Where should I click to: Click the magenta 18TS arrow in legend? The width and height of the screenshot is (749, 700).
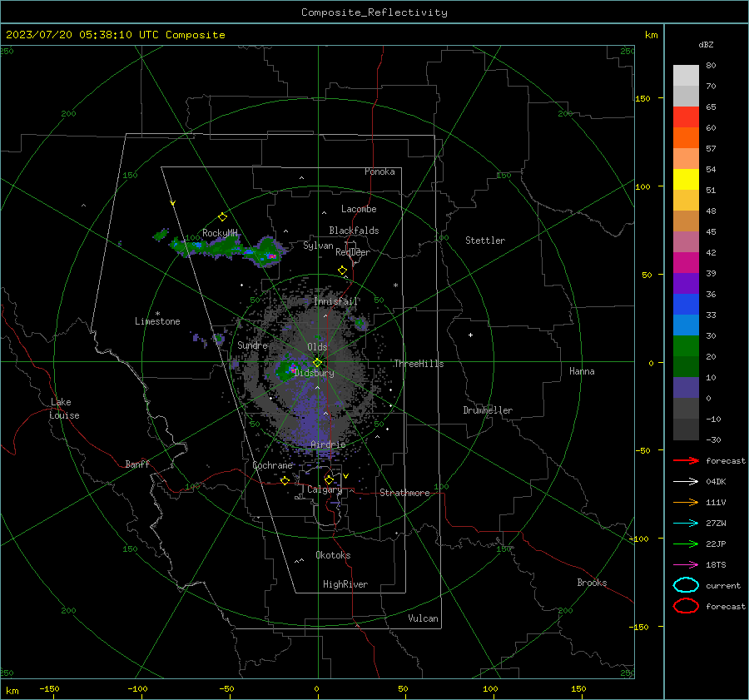coord(686,565)
